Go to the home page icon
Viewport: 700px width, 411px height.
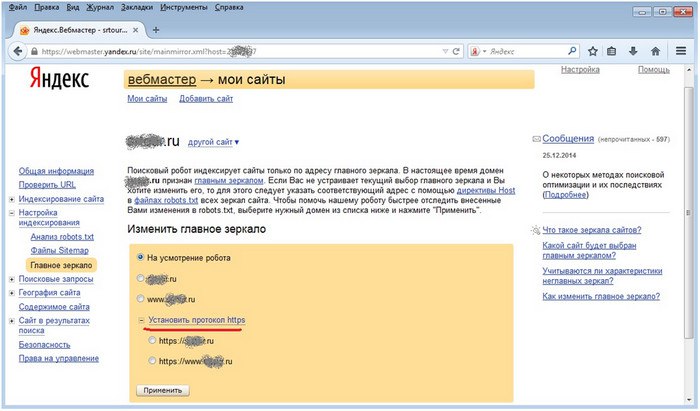click(x=655, y=51)
